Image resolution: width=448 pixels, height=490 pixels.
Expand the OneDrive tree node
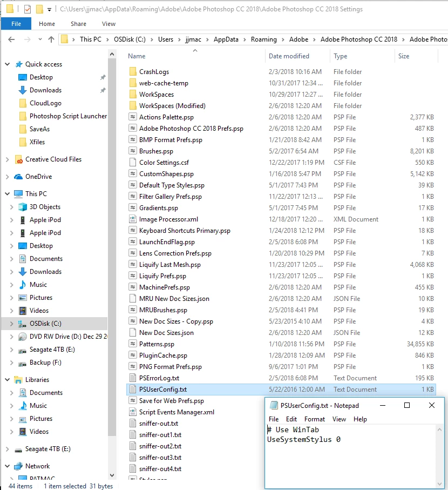pyautogui.click(x=8, y=177)
